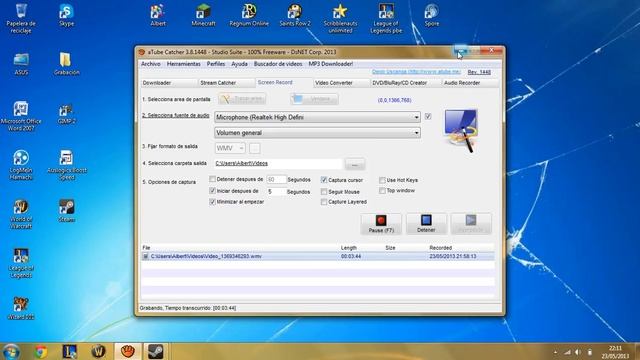The height and width of the screenshot is (360, 640).
Task: Switch to the Downloader tab
Action: click(169, 83)
